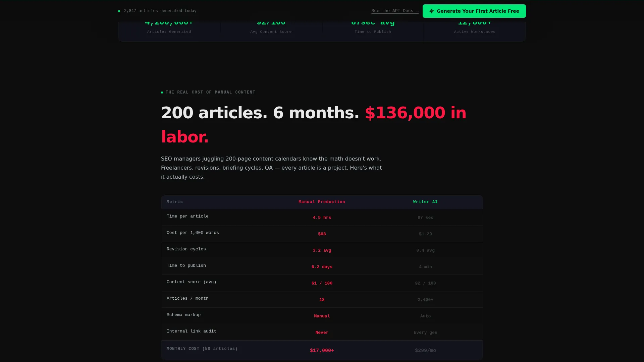
Task: Click the '200 articles. 6 months.' headline
Action: (260, 113)
